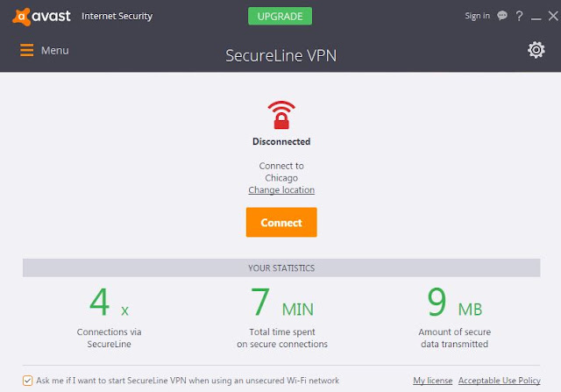Click the SecureLine VPN title
The width and height of the screenshot is (561, 392).
click(x=280, y=55)
